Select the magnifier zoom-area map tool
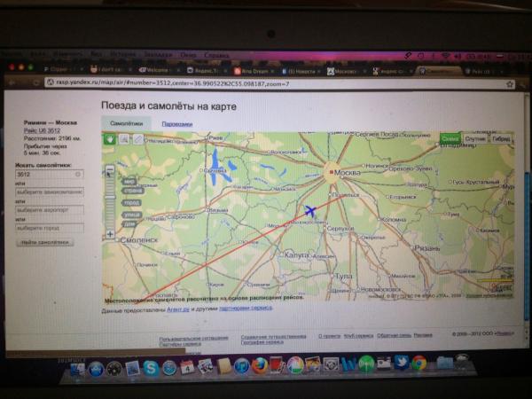The width and height of the screenshot is (532, 399). 124,139
